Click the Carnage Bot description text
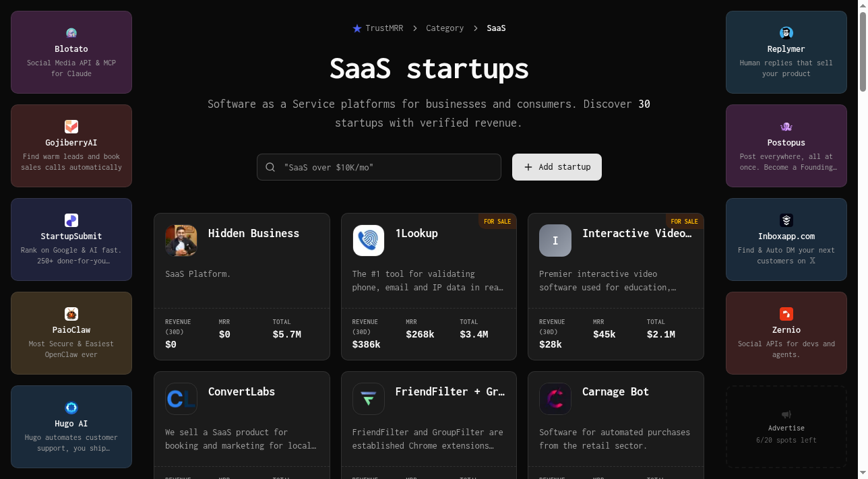Image resolution: width=868 pixels, height=479 pixels. (615, 439)
